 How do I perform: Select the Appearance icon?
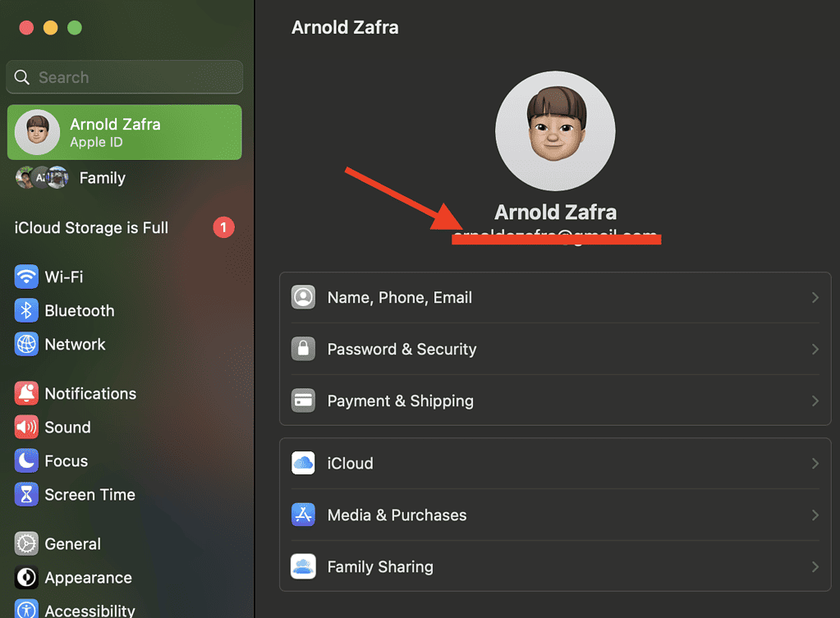[x=26, y=577]
